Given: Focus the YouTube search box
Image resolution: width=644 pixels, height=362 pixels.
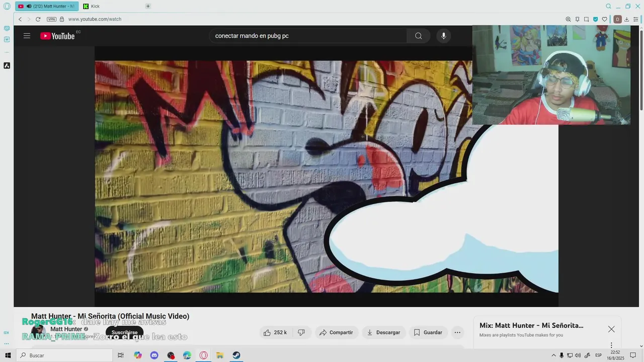Looking at the screenshot, I should pos(308,36).
